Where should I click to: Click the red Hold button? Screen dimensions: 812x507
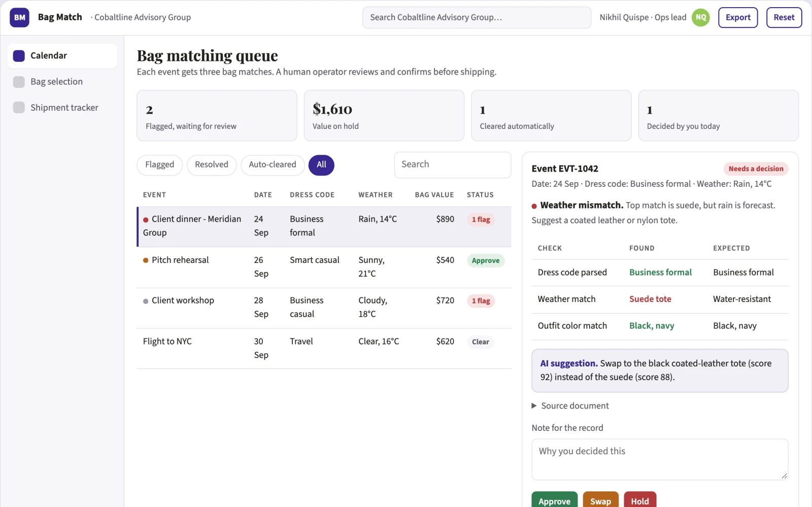tap(640, 500)
